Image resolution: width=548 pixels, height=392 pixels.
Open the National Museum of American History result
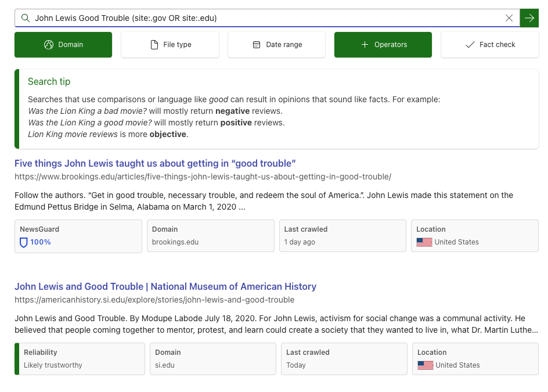click(x=167, y=286)
